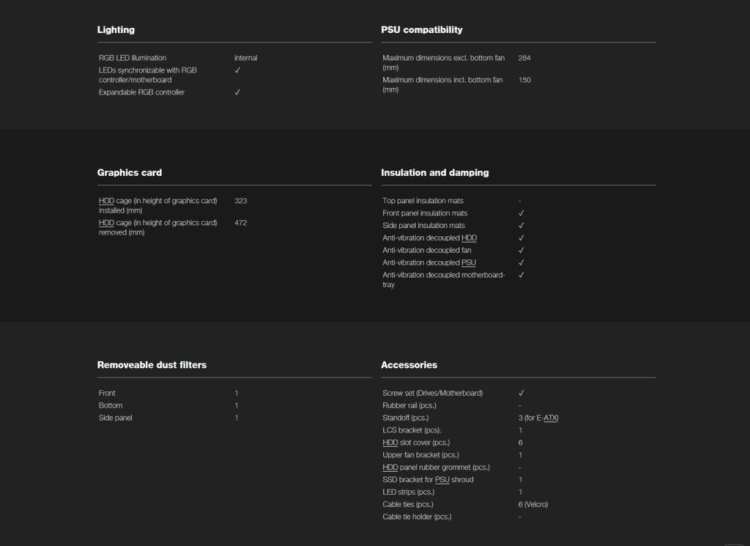The width and height of the screenshot is (750, 546).
Task: Click the Accessories section heading
Action: click(x=409, y=365)
